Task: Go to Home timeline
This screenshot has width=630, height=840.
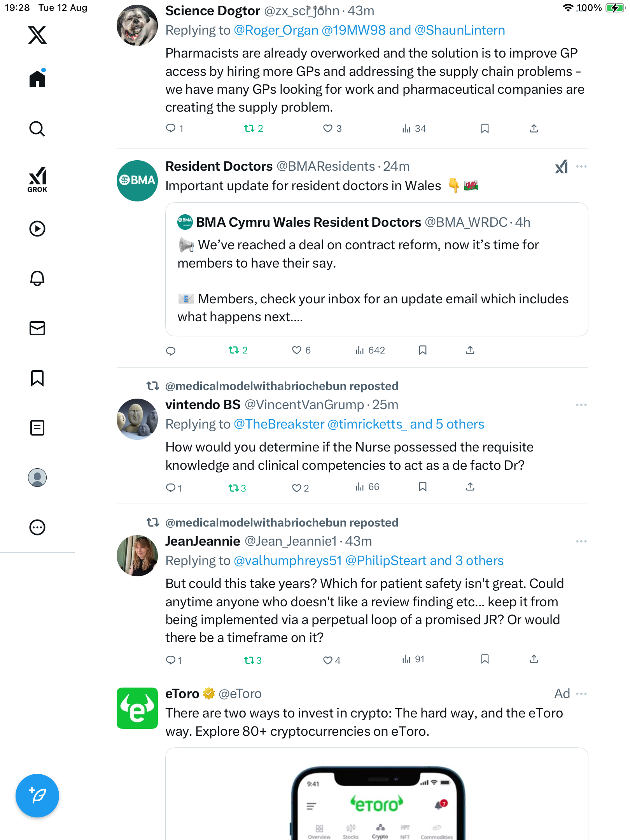Action: coord(37,79)
